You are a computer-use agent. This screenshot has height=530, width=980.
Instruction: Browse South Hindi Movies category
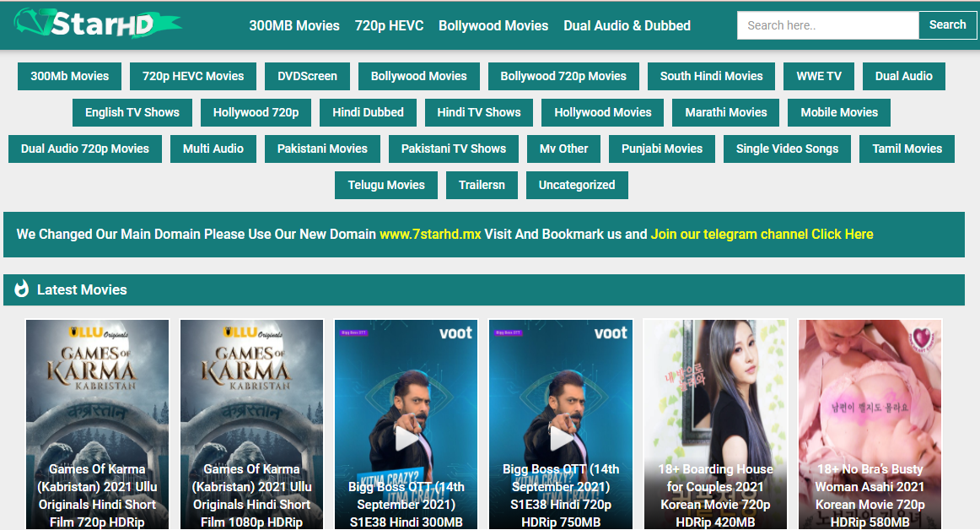pyautogui.click(x=711, y=76)
